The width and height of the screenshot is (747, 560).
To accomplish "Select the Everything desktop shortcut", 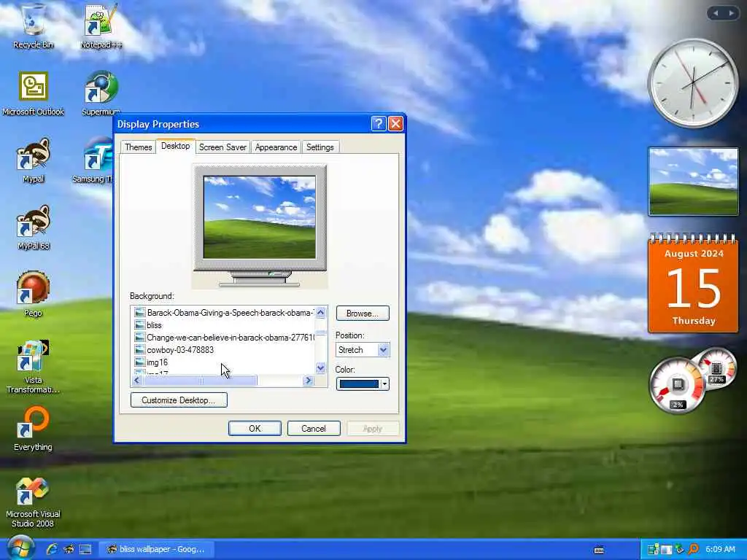I will tap(33, 429).
